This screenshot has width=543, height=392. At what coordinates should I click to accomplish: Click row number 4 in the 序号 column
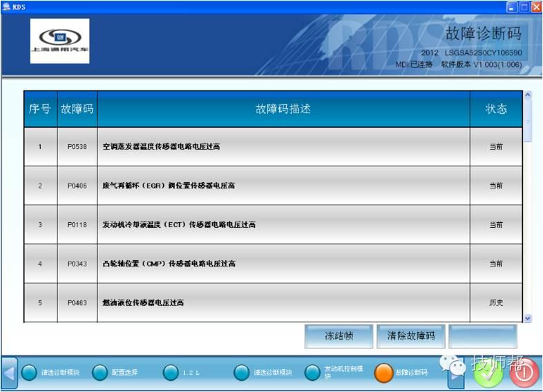[x=40, y=264]
